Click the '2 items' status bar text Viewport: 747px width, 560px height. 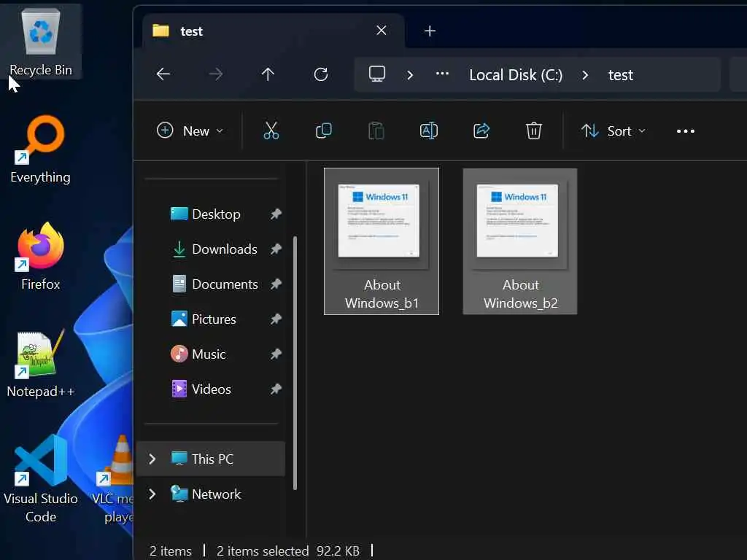click(x=171, y=551)
